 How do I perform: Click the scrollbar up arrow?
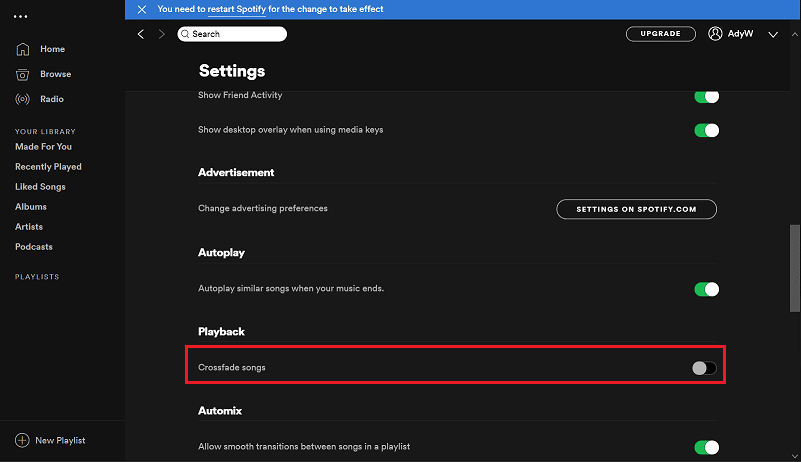[x=794, y=34]
